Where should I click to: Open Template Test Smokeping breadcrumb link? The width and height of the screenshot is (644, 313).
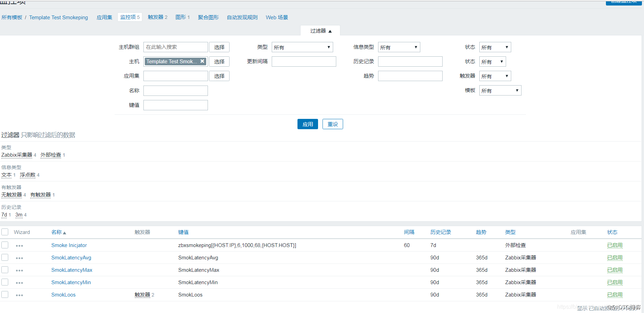pyautogui.click(x=58, y=17)
